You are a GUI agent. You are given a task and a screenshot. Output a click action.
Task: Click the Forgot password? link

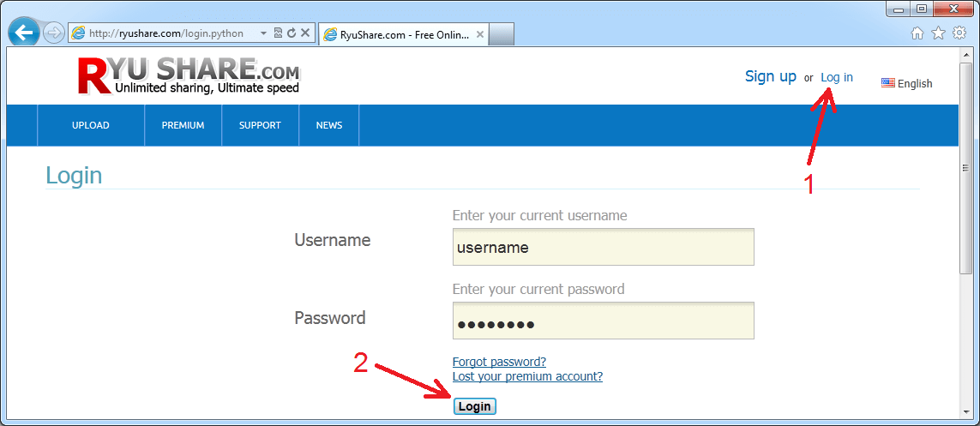pos(499,362)
